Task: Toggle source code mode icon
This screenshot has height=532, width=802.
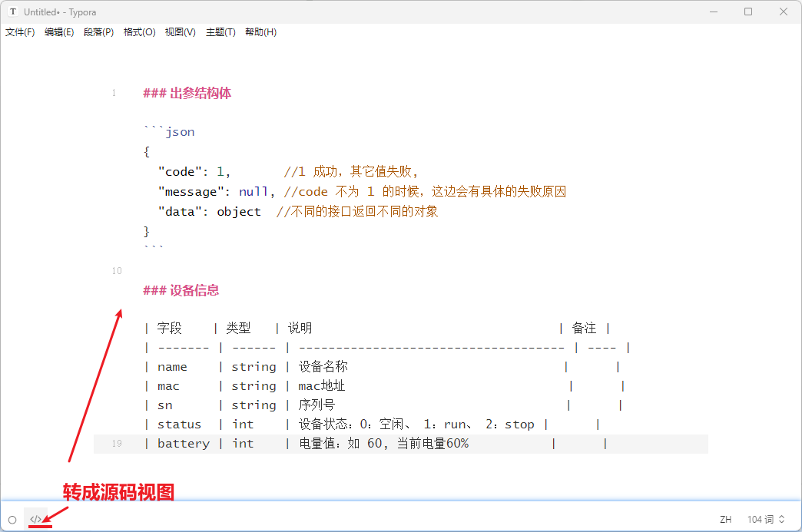Action: coord(36,519)
